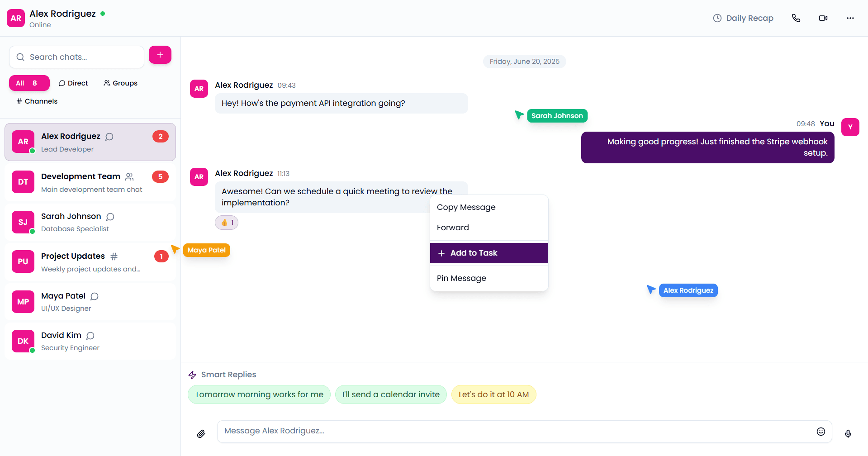Start a voice call with Alex Rodriguez

(796, 18)
